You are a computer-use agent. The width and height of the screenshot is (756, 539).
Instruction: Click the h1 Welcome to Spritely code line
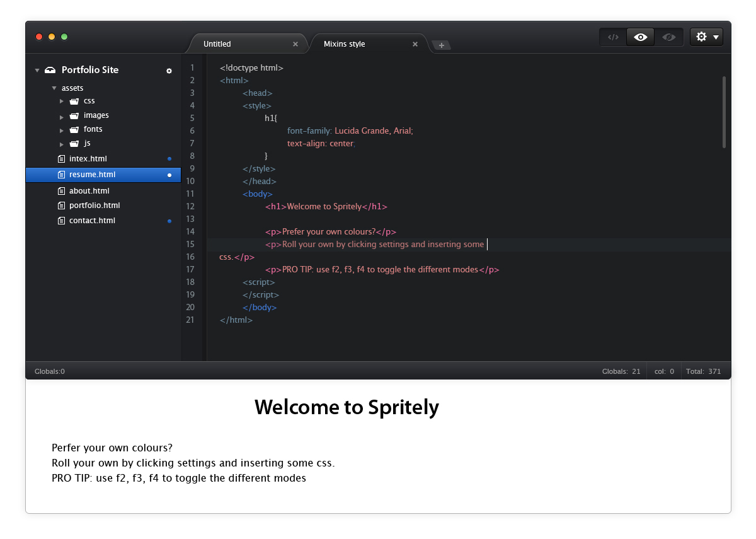(326, 206)
